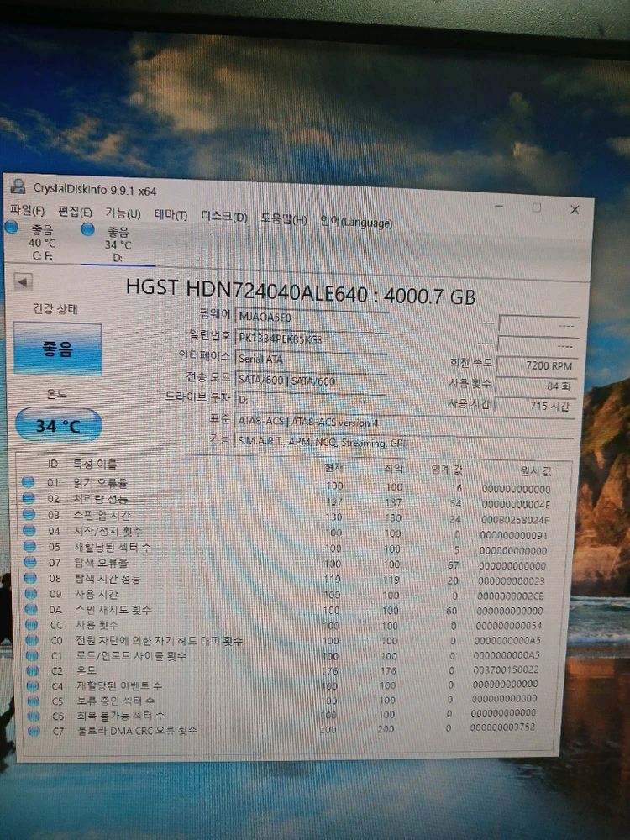The width and height of the screenshot is (630, 840).
Task: Select attribute name 읽기 오류율
Action: (100, 483)
